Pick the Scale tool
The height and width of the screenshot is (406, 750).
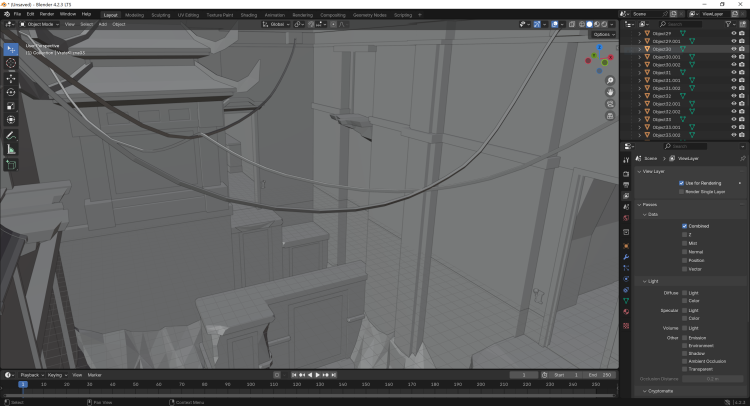coord(11,106)
